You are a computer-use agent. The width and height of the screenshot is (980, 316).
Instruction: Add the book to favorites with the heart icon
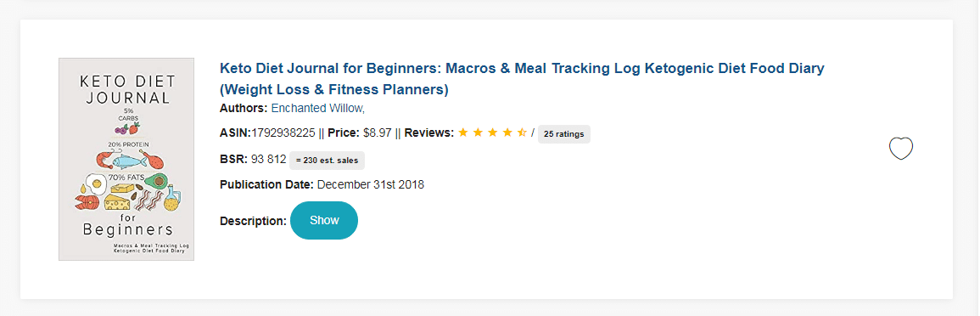[900, 149]
